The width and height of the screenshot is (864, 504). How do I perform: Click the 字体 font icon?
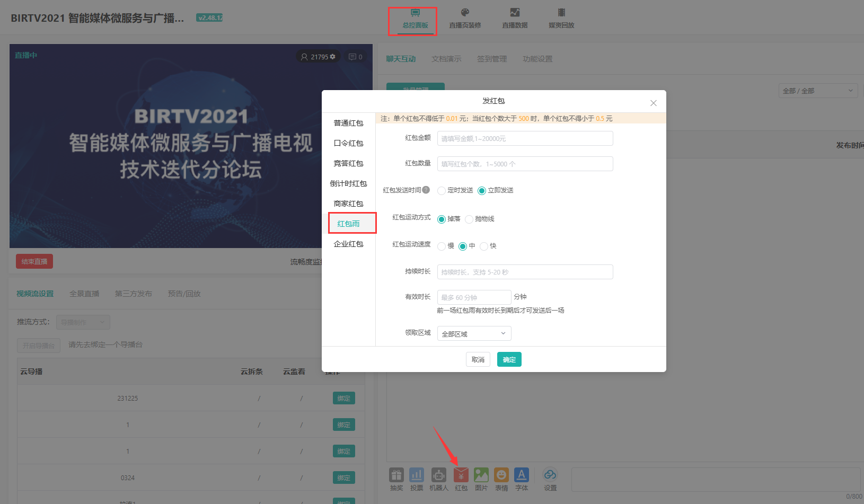pos(522,475)
